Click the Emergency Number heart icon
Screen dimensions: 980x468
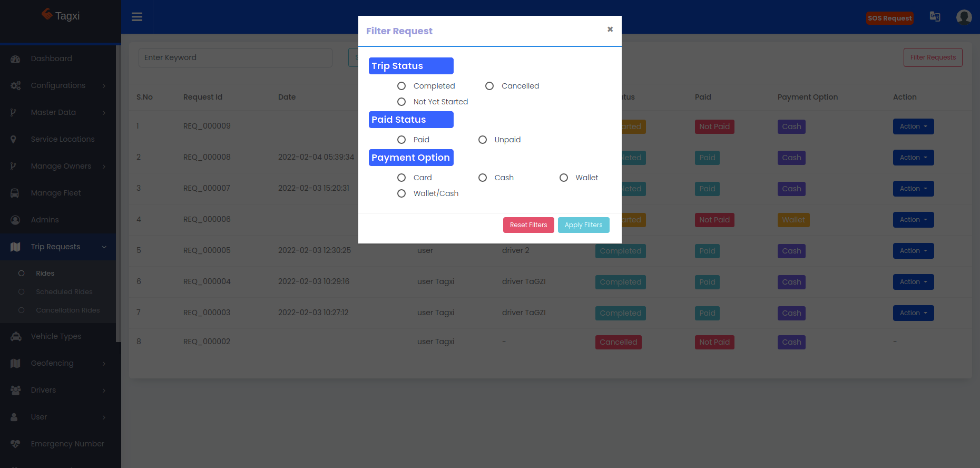pos(15,444)
